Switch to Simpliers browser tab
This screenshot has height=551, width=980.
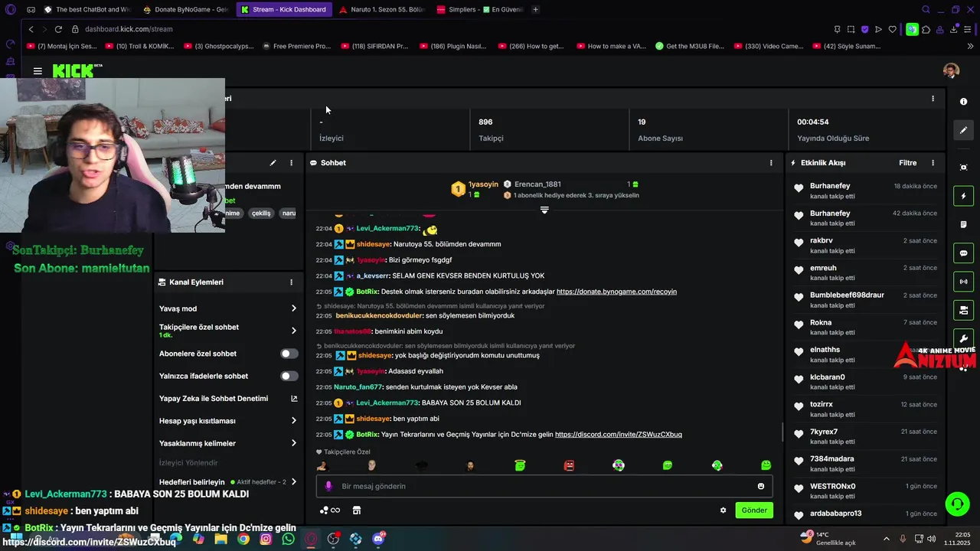click(480, 9)
